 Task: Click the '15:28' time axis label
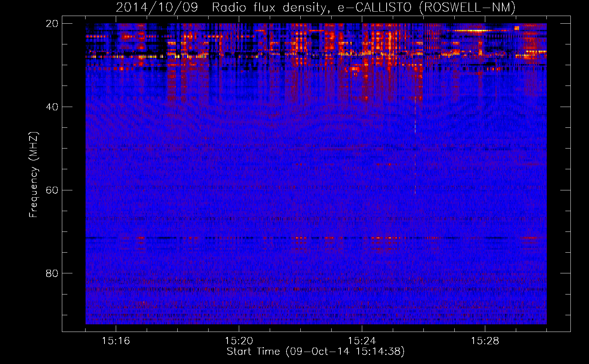(x=485, y=341)
